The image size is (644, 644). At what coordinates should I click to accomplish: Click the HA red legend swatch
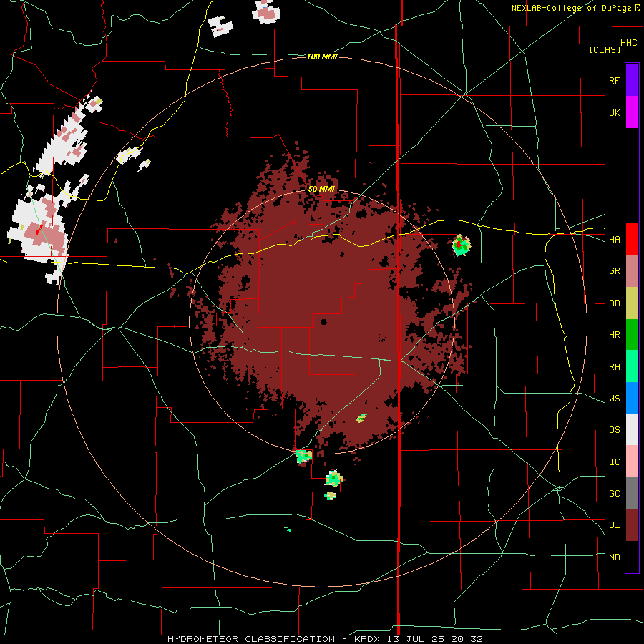[632, 239]
